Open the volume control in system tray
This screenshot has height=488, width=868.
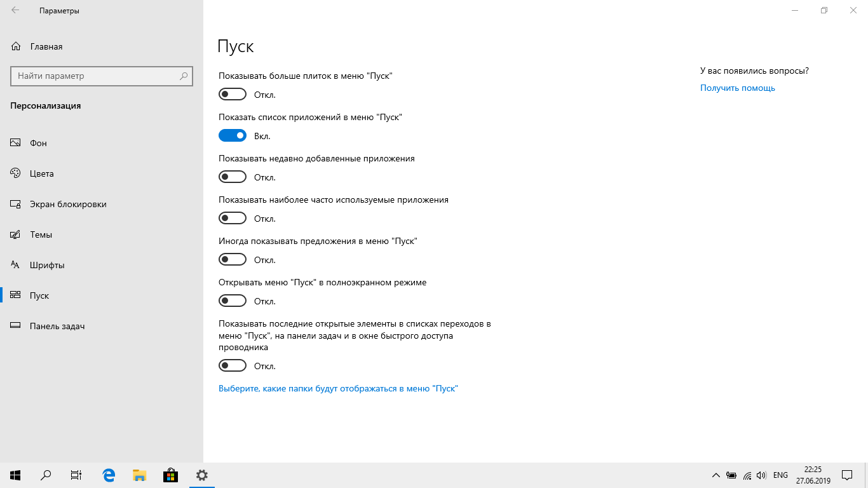point(761,475)
